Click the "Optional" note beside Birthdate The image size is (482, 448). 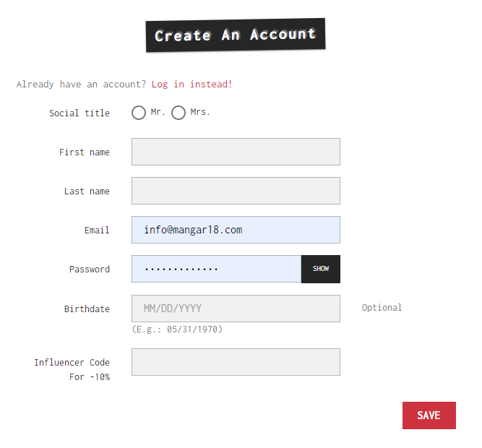pos(382,308)
